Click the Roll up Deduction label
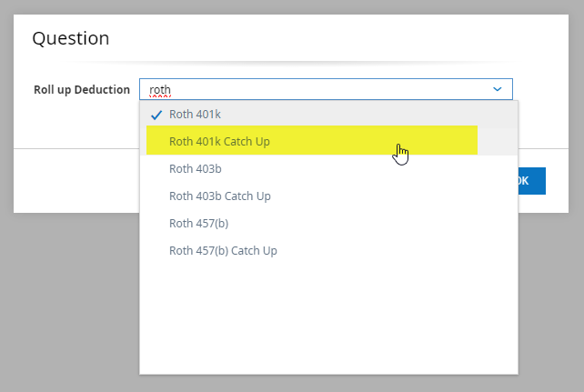This screenshot has width=584, height=392. [x=82, y=90]
